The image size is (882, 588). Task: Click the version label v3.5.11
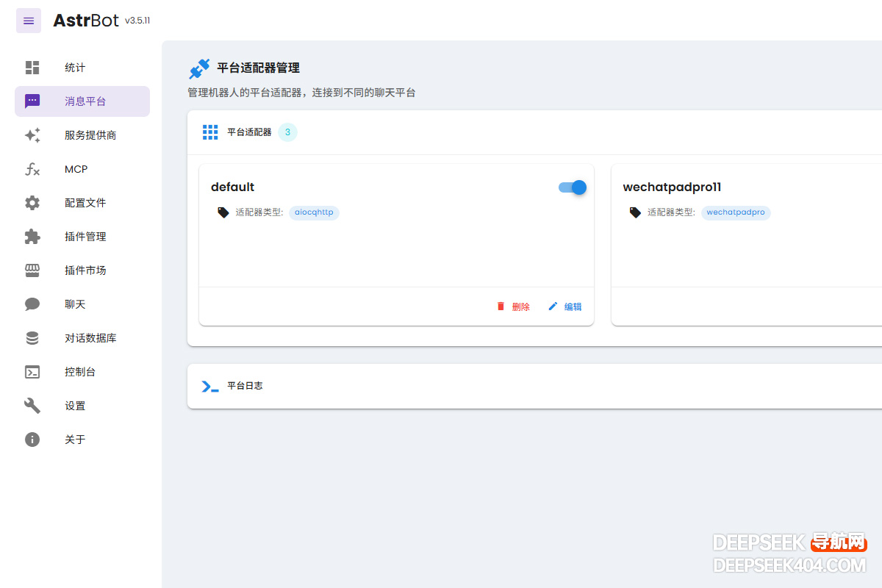coord(137,21)
